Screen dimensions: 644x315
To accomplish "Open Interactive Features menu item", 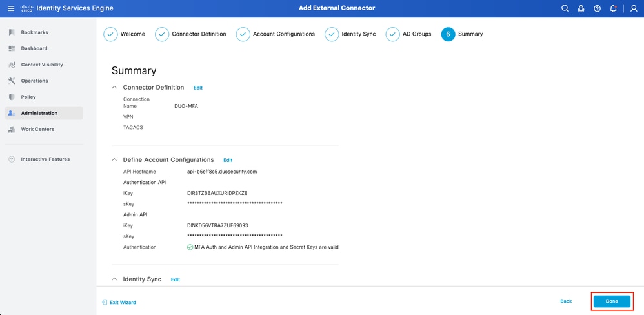I will pyautogui.click(x=44, y=159).
